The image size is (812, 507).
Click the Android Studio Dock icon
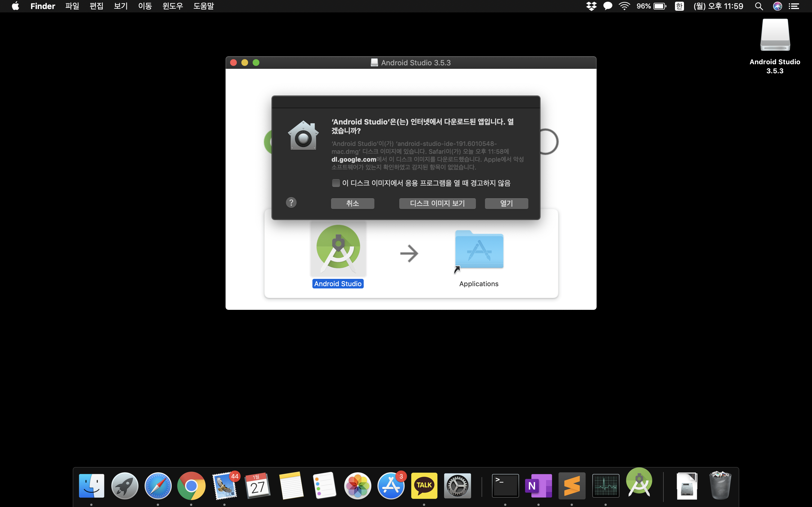[639, 483]
